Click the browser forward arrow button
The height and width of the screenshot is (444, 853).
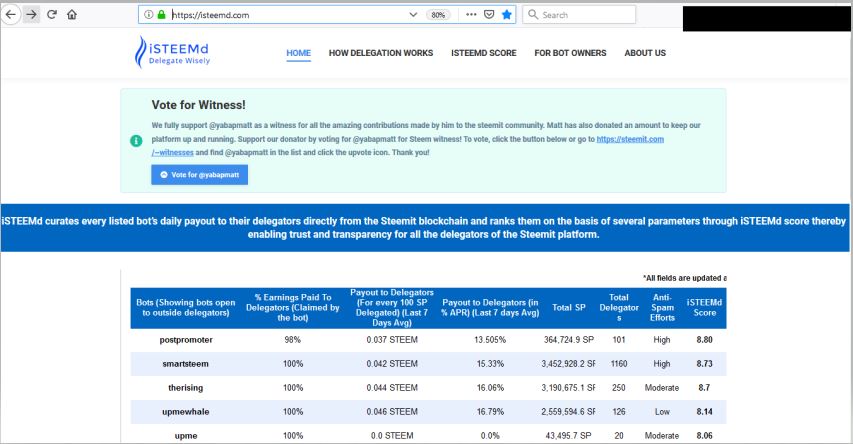click(x=31, y=15)
